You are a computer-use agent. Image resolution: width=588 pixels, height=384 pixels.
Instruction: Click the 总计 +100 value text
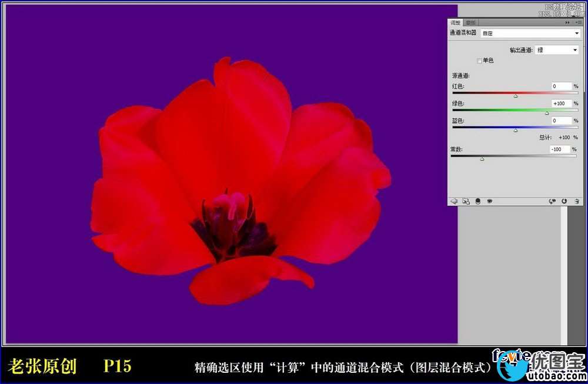(x=564, y=138)
